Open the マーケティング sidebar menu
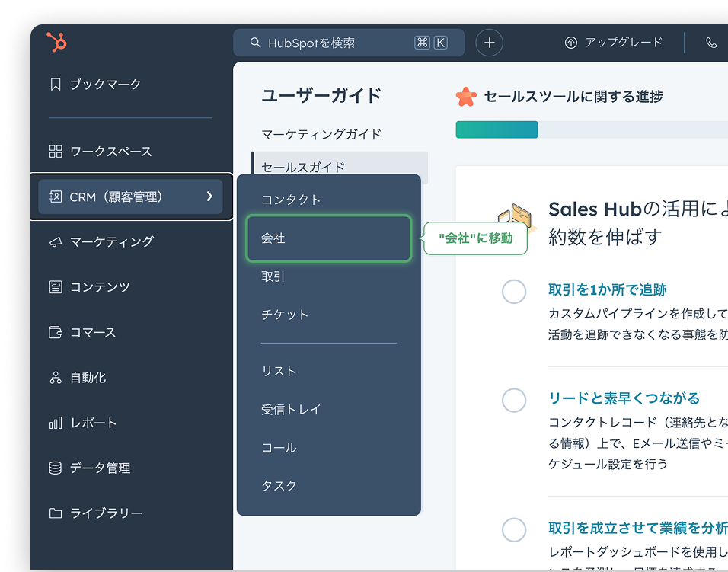Image resolution: width=728 pixels, height=572 pixels. 111,242
